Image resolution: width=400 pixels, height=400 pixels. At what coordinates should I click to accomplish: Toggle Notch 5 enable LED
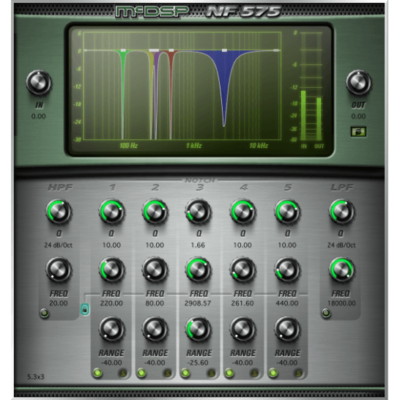coord(273,373)
